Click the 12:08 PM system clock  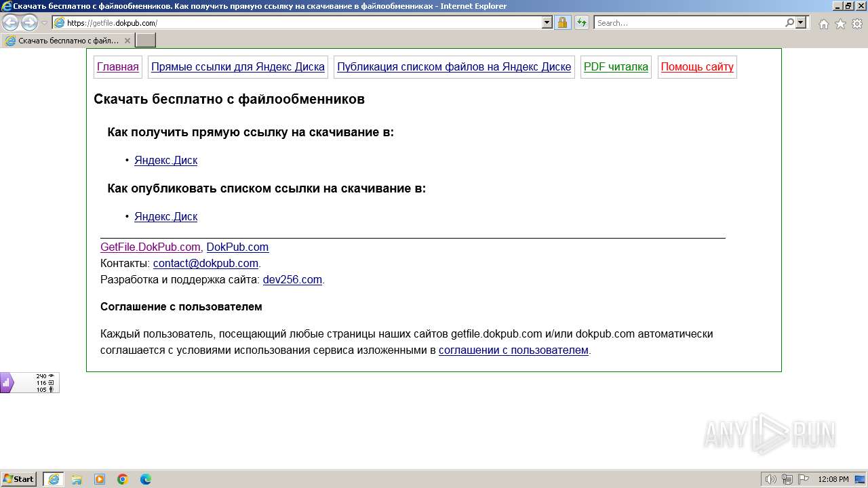pyautogui.click(x=833, y=479)
